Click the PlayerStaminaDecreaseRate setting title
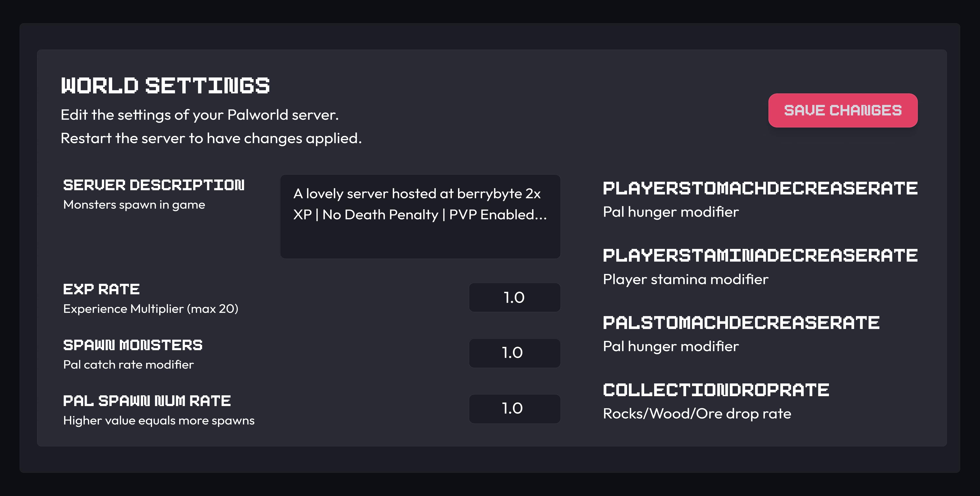This screenshot has width=980, height=496. pos(760,256)
